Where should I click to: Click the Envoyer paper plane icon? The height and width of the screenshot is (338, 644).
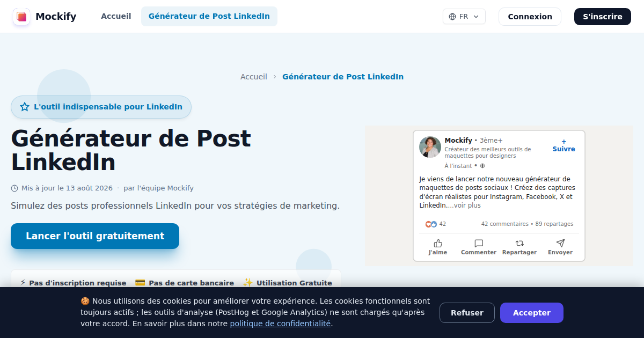point(560,243)
